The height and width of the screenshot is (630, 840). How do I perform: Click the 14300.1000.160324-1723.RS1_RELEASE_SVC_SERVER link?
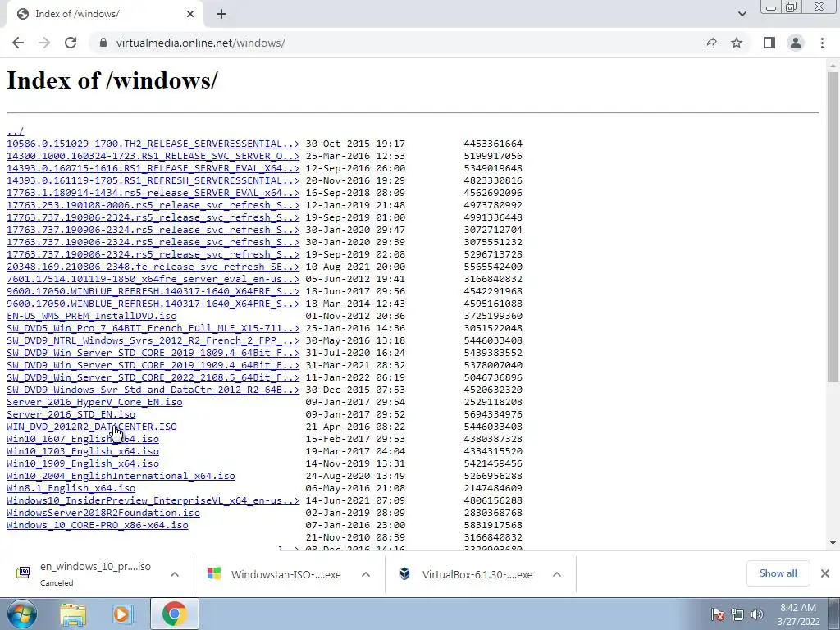153,156
